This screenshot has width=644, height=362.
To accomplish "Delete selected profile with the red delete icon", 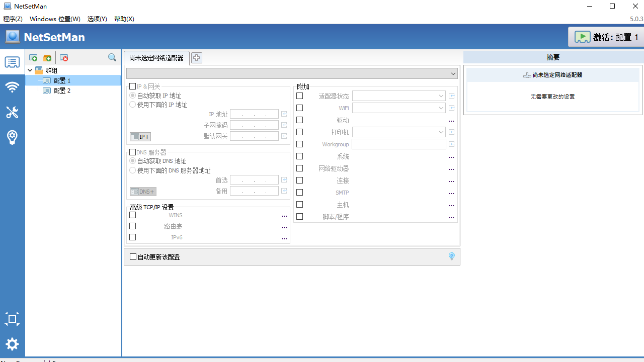I will point(64,58).
